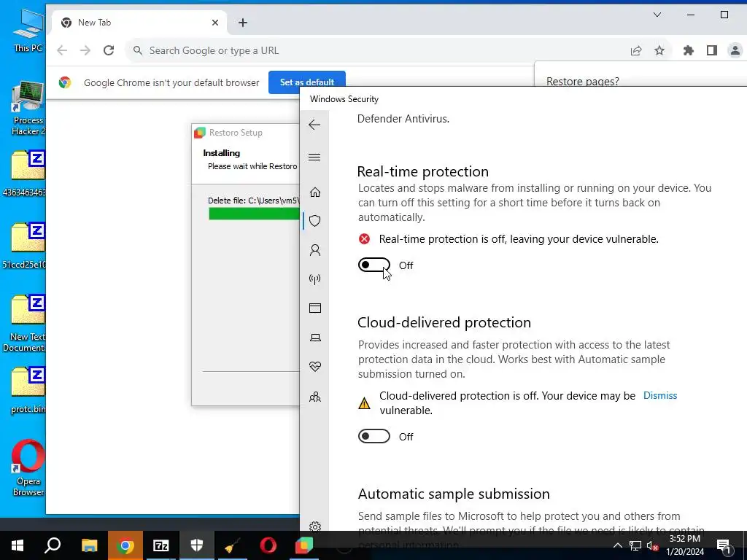Select Opera Browser desktop shortcut
The image size is (747, 560).
tap(28, 469)
